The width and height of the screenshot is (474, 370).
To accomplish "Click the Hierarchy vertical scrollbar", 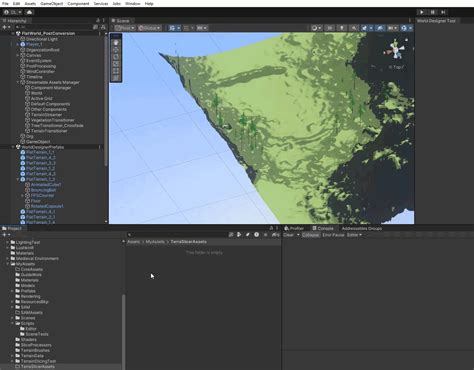I will [x=106, y=100].
